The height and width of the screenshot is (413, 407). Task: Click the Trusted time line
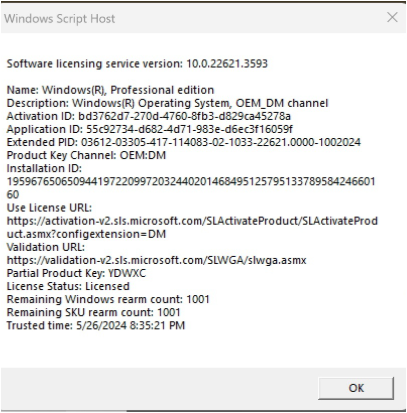click(x=96, y=325)
